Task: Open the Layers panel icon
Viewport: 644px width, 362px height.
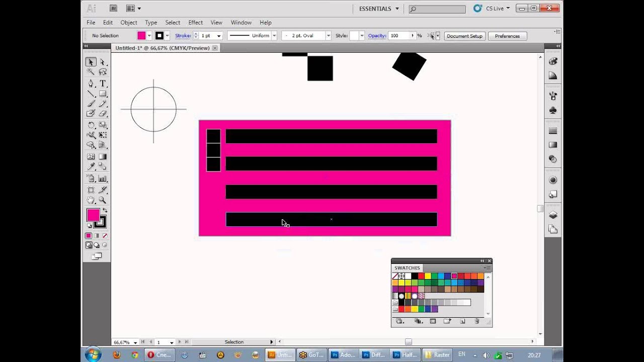Action: (x=553, y=215)
